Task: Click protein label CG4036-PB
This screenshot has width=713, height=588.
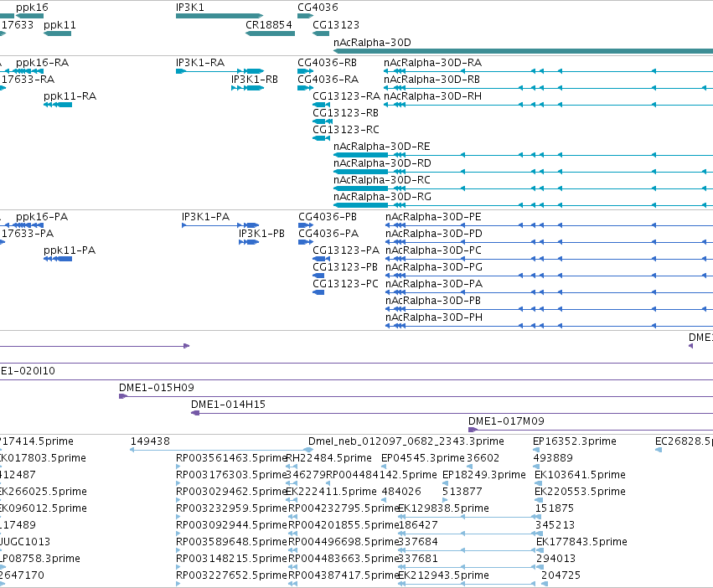Action: (328, 217)
